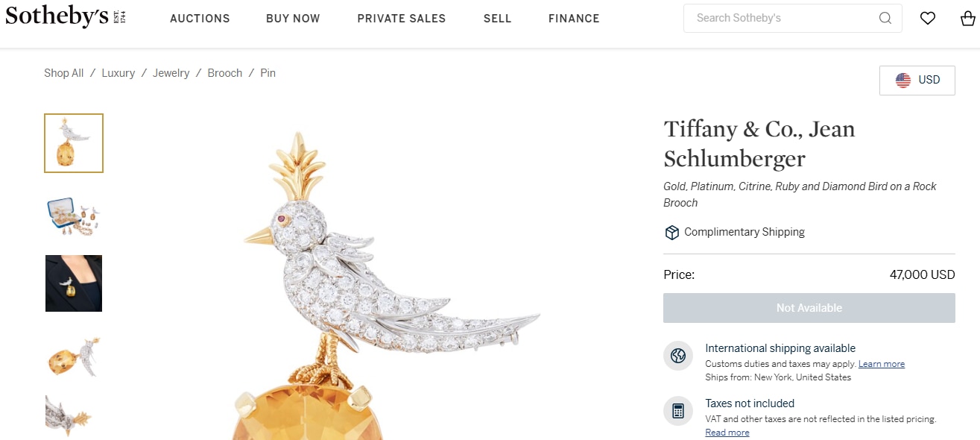
Task: Open the Learn more customs duties link
Action: (882, 363)
